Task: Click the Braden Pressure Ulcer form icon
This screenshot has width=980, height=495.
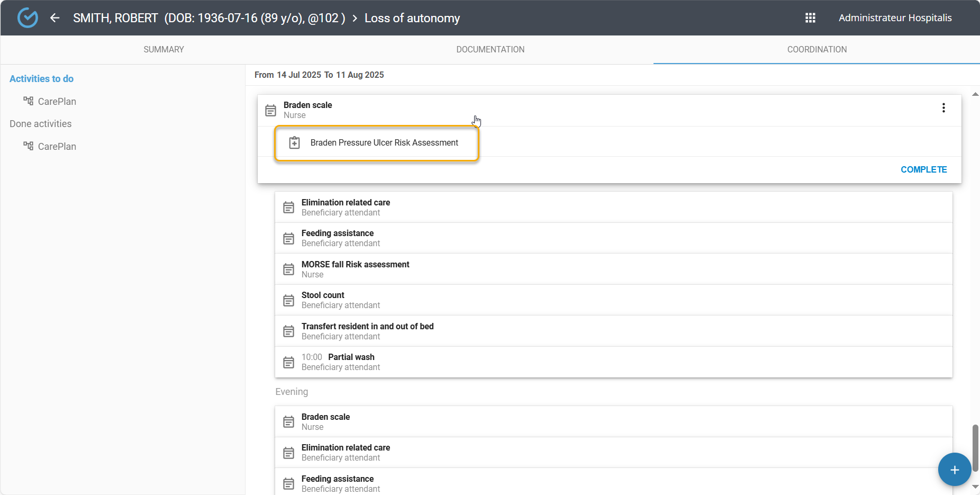Action: [294, 143]
